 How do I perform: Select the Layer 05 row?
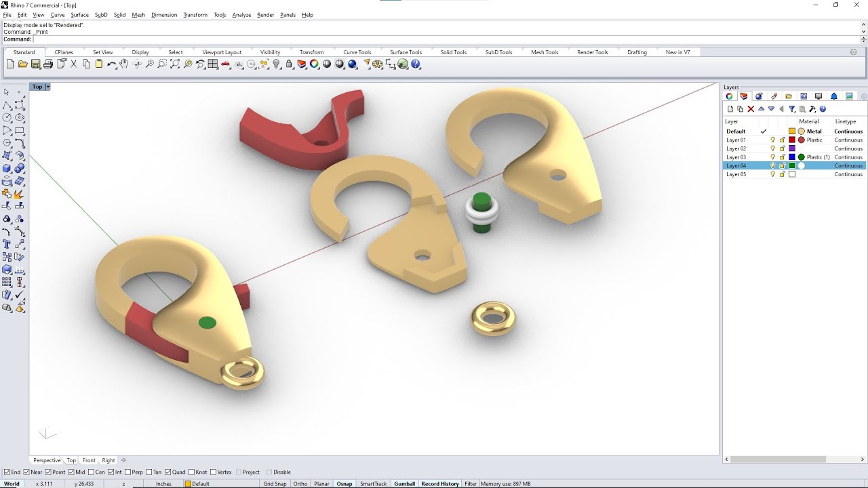794,174
